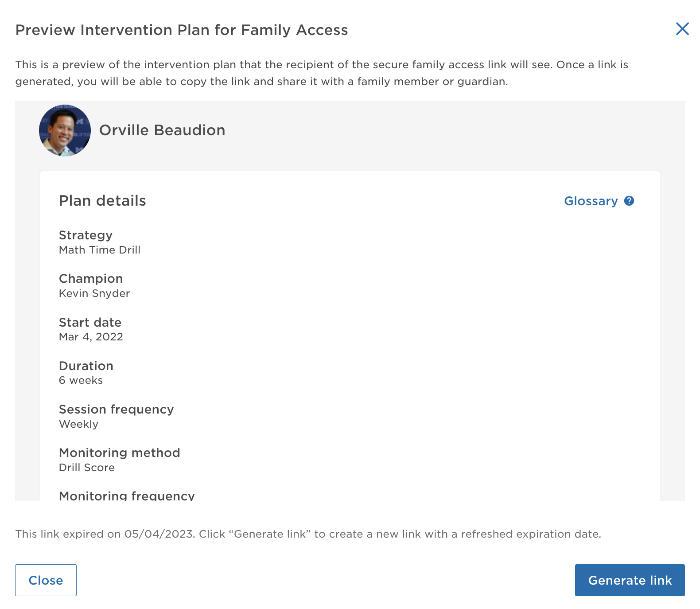This screenshot has height=609, width=700.
Task: Click the Math Time Drill value
Action: (100, 250)
